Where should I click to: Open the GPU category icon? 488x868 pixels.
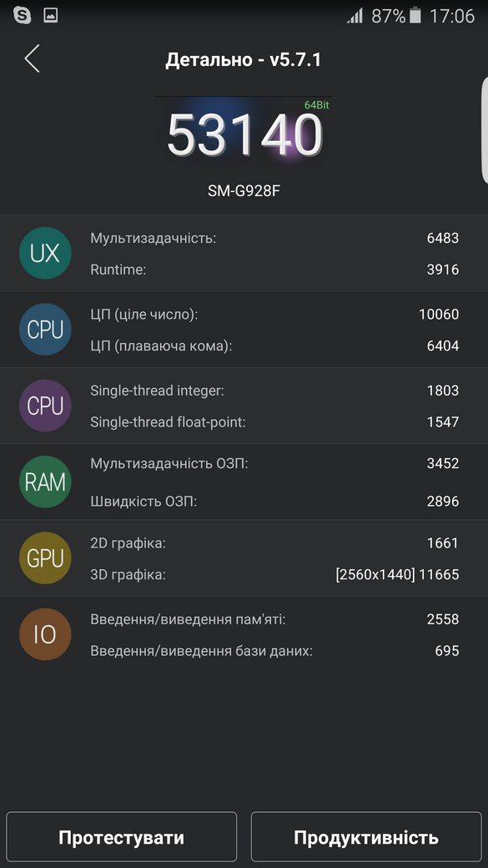(45, 558)
